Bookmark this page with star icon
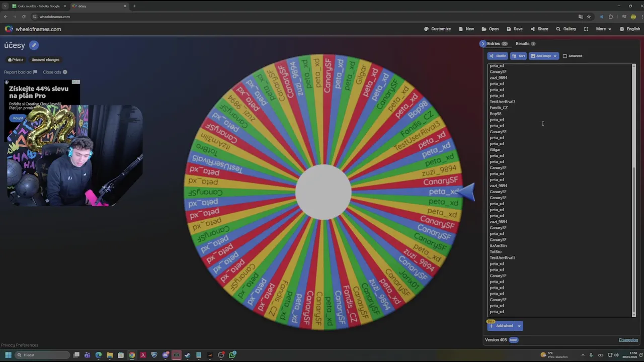This screenshot has width=644, height=362. pyautogui.click(x=589, y=17)
